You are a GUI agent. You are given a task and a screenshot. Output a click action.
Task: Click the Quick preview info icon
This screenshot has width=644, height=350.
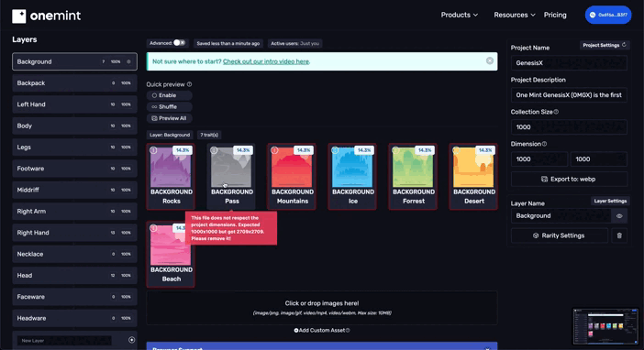189,84
